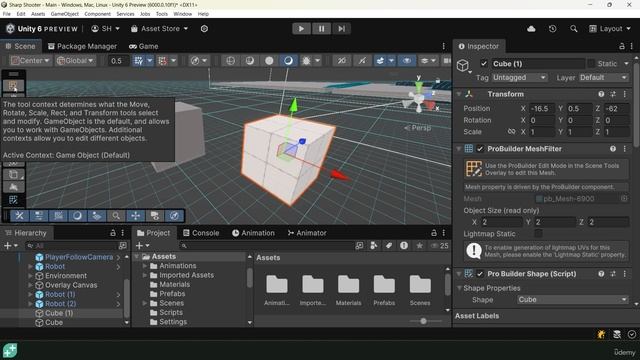Select the ProBuilder edit tool at the bottom of the Scene tools overlay
Image resolution: width=640 pixels, height=360 pixels.
pos(13,200)
